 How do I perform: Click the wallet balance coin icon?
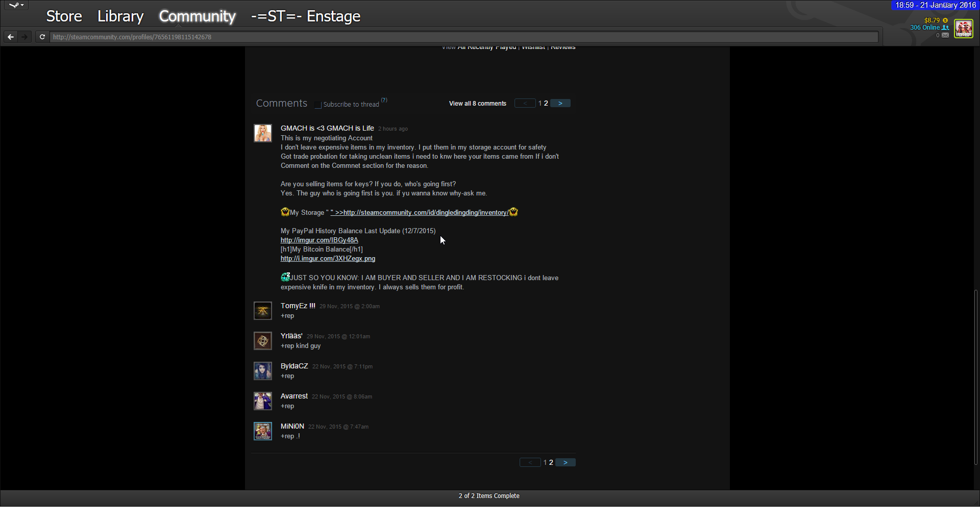pos(945,20)
